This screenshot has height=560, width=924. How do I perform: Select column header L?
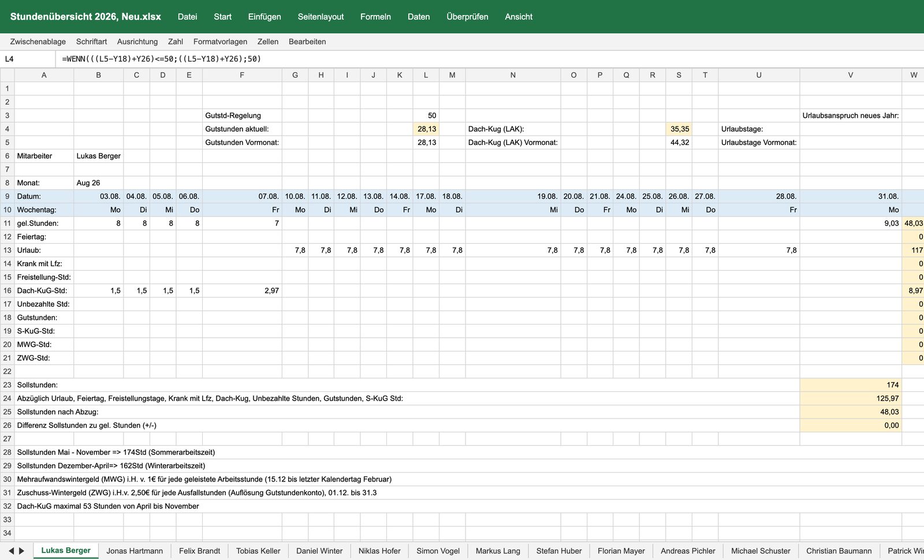point(426,75)
